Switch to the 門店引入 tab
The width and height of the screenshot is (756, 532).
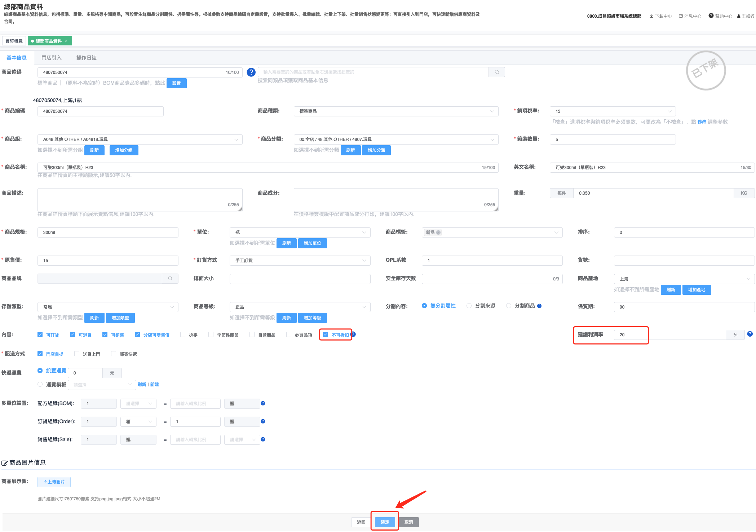[51, 58]
